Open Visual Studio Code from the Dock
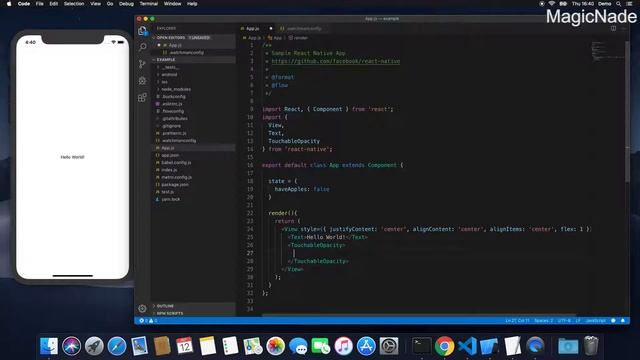 click(x=467, y=346)
